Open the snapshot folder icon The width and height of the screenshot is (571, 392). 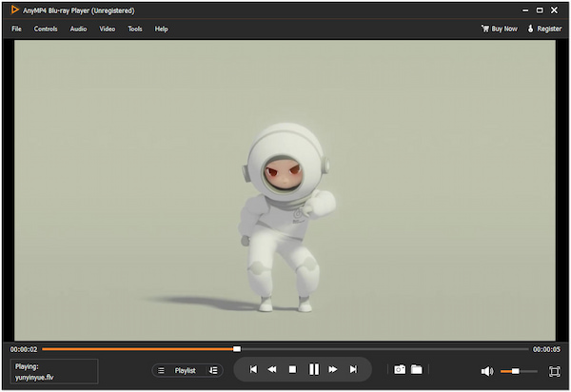coord(417,369)
